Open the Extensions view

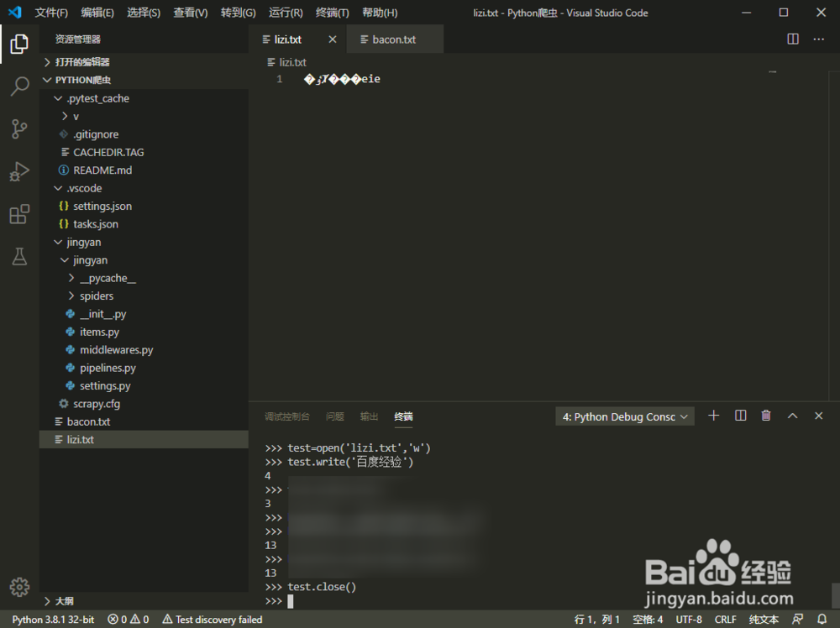(19, 214)
